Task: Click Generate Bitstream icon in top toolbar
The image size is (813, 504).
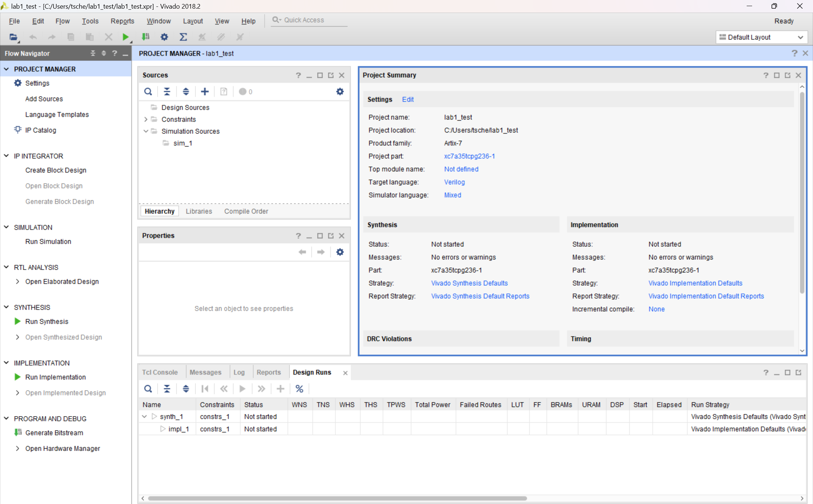Action: click(x=146, y=37)
